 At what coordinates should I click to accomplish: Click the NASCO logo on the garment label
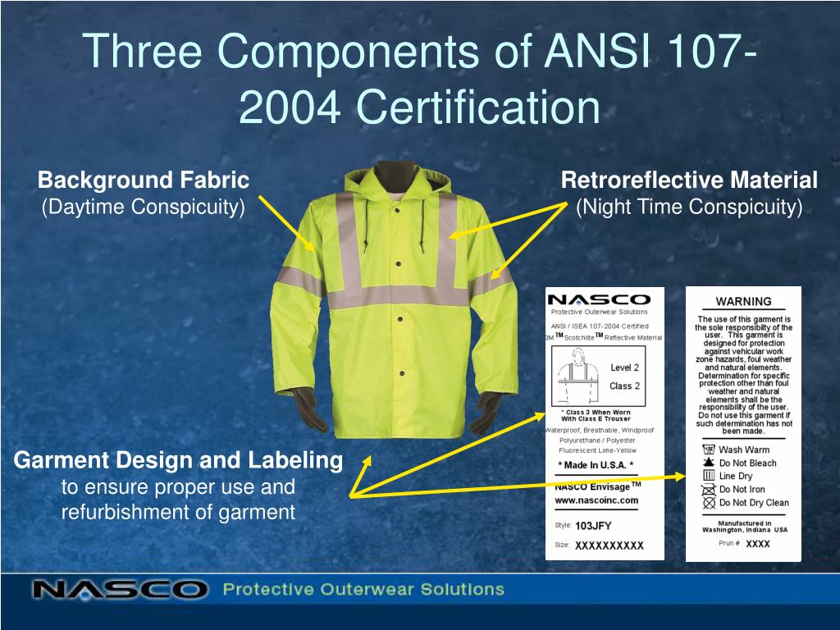click(x=599, y=300)
